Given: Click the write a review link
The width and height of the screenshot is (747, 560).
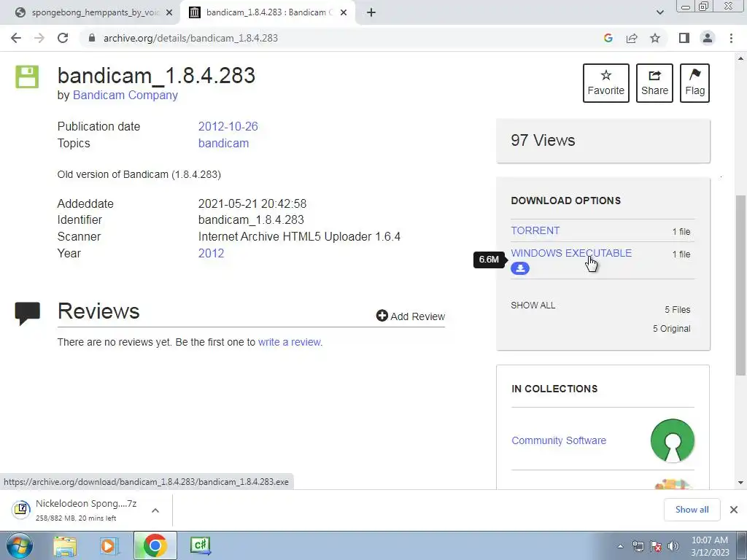Looking at the screenshot, I should [289, 342].
